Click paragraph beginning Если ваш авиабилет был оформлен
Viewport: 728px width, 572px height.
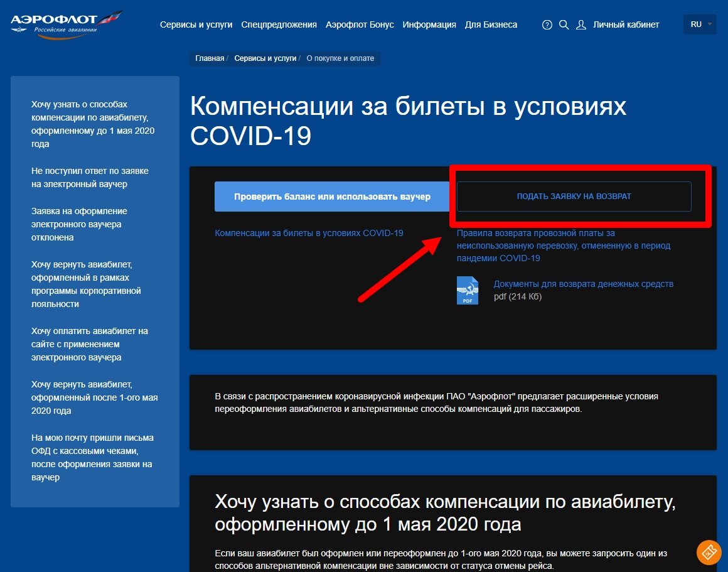(441, 559)
